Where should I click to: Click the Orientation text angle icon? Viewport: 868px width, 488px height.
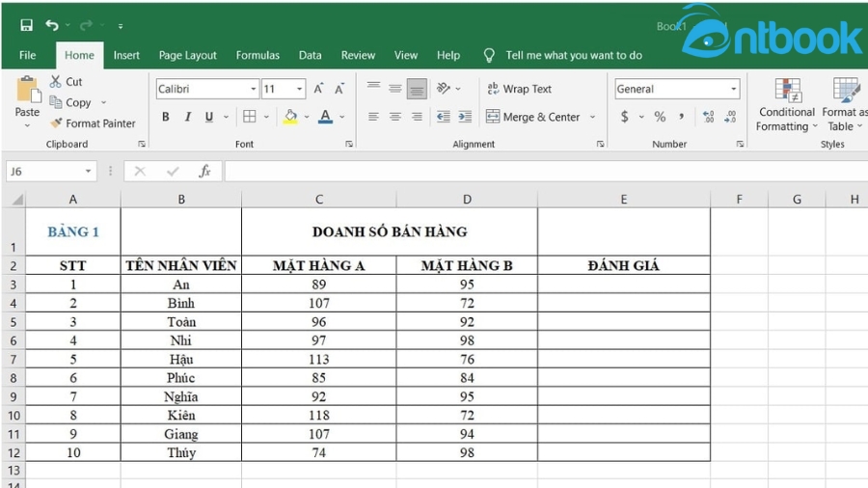tap(444, 88)
